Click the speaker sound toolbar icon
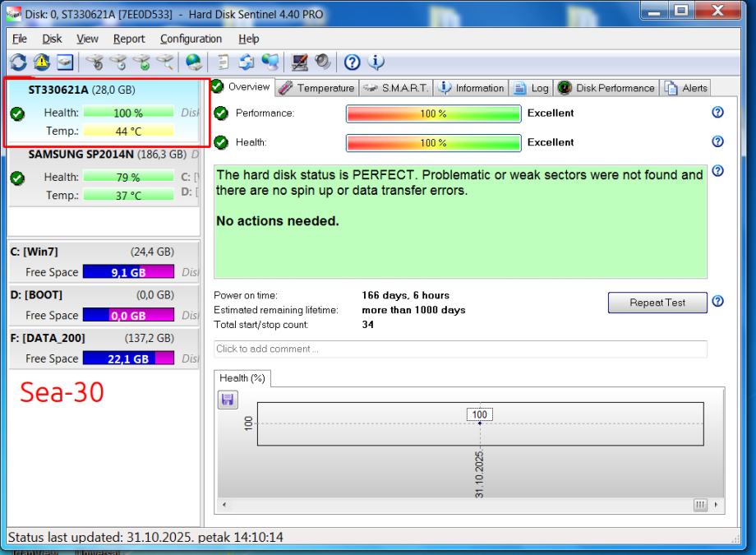This screenshot has width=756, height=555. 323,62
